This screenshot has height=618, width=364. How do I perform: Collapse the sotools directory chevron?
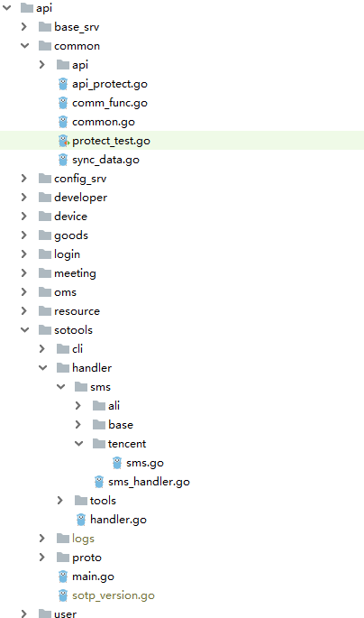pyautogui.click(x=24, y=330)
